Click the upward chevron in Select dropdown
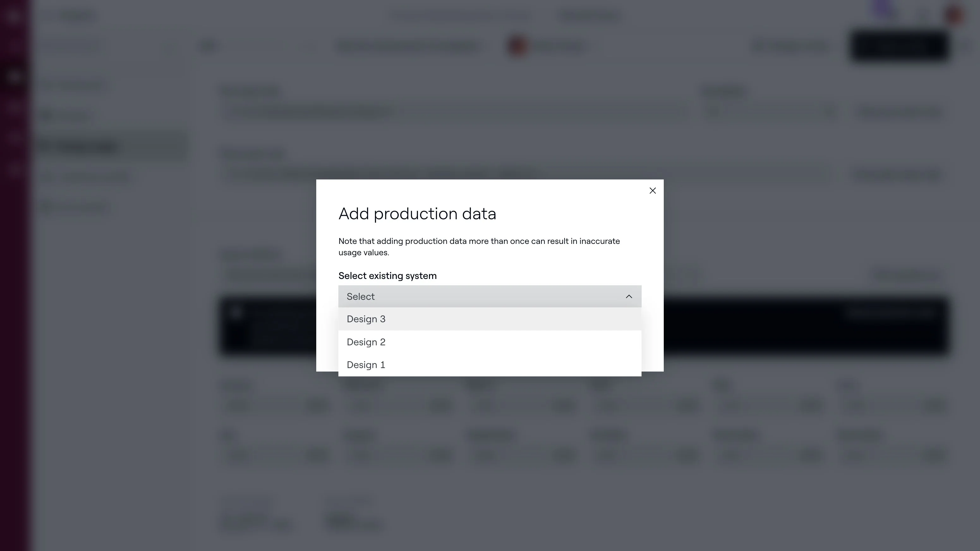This screenshot has height=551, width=980. (x=629, y=296)
